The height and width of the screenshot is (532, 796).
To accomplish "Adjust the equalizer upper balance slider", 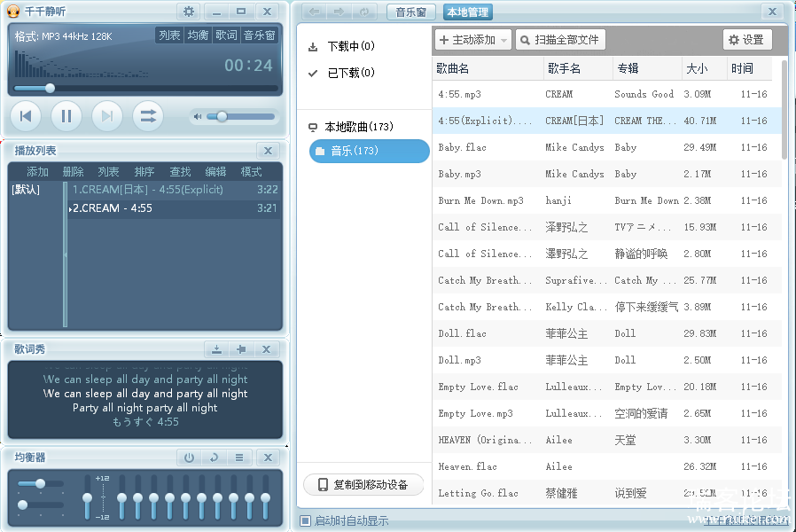I will [40, 483].
